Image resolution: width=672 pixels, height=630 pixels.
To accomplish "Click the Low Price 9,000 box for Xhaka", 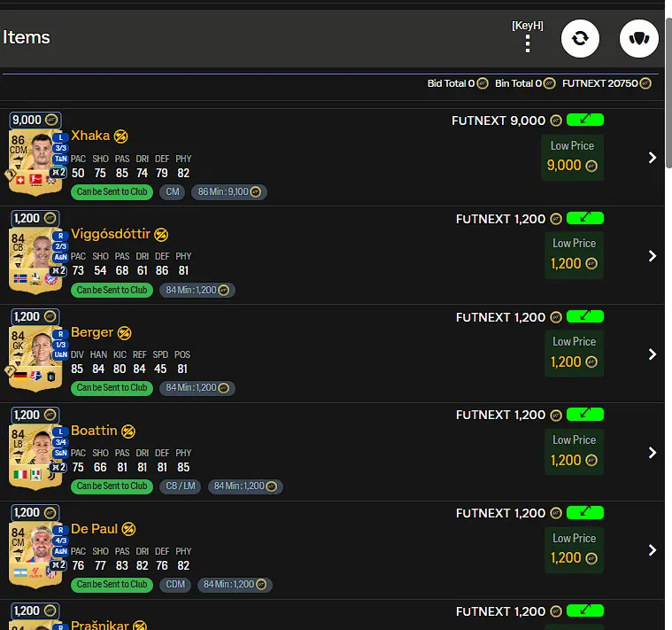I will [572, 158].
